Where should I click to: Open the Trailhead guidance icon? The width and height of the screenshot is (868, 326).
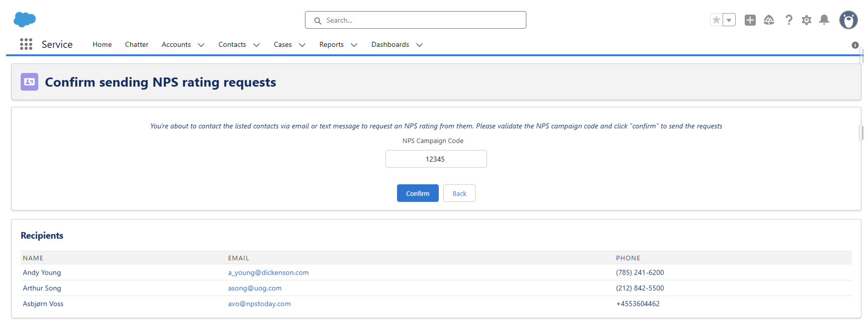point(769,20)
